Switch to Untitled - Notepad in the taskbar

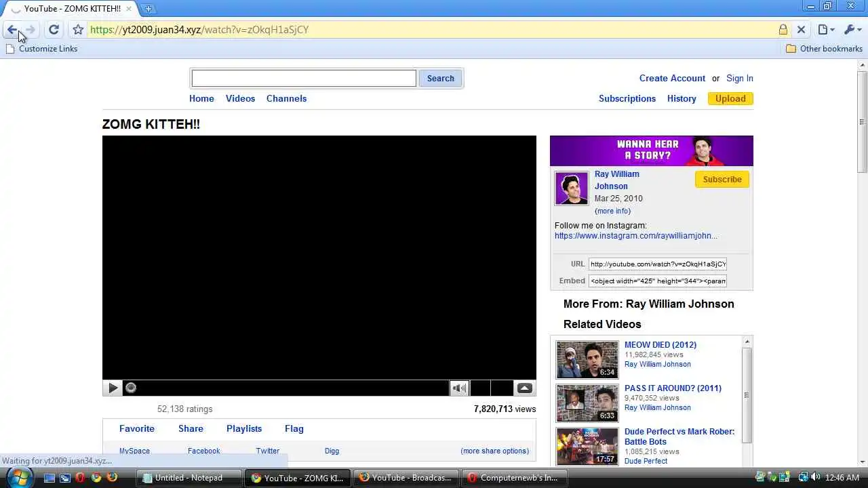(189, 478)
